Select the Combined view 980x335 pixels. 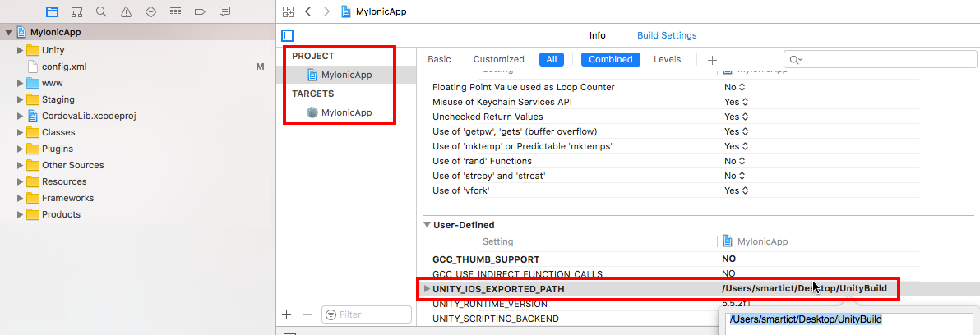611,59
